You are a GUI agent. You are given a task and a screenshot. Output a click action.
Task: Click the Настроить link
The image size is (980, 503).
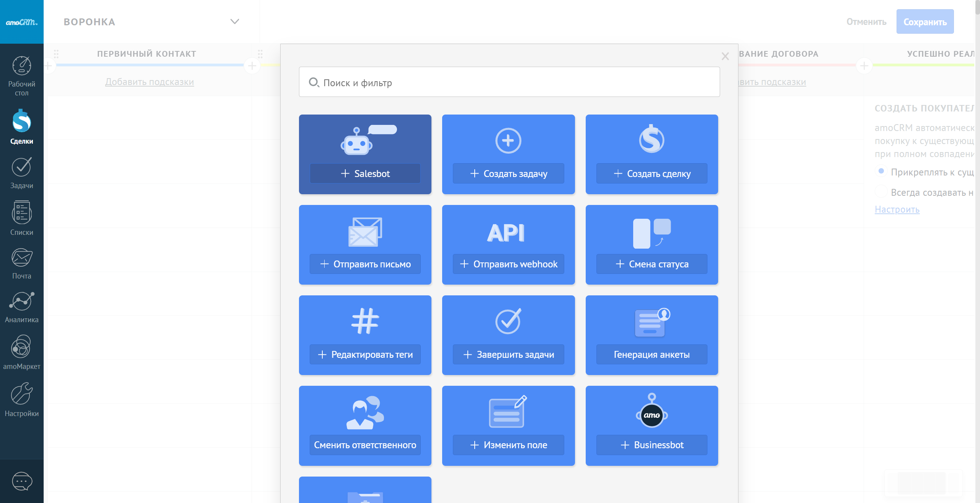click(897, 210)
